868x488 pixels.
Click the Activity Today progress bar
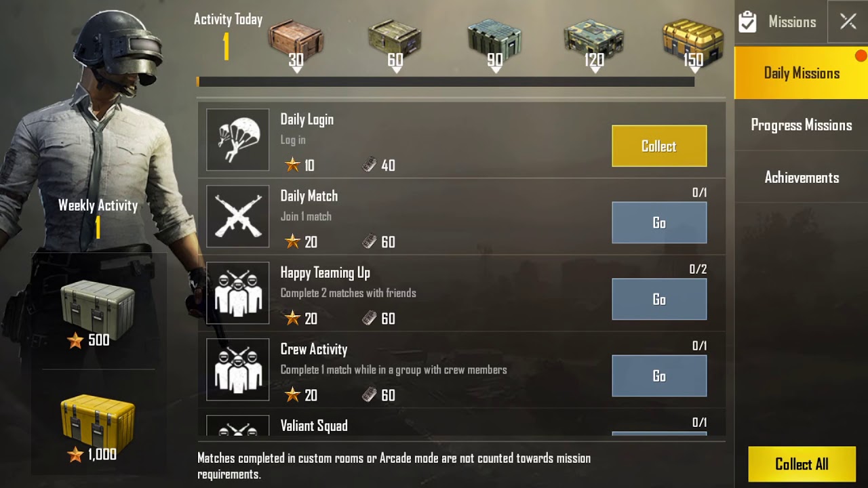(446, 81)
